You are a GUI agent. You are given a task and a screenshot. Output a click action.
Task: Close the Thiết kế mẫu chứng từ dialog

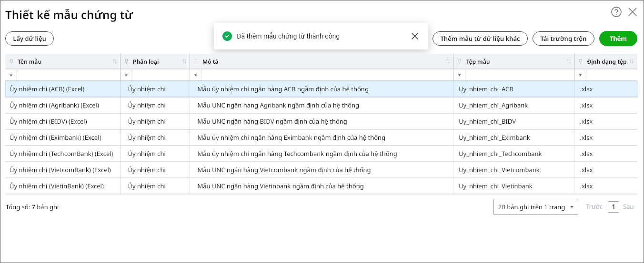(633, 12)
